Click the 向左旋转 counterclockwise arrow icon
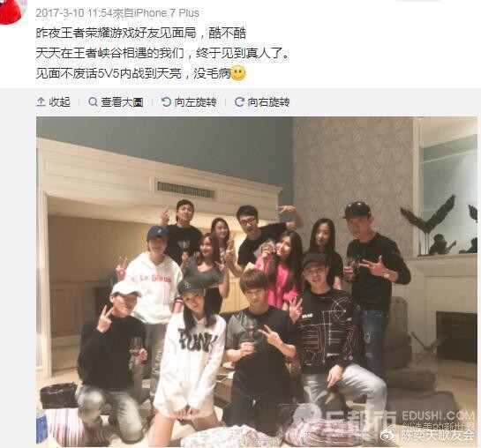This screenshot has height=448, width=481. pos(166,101)
